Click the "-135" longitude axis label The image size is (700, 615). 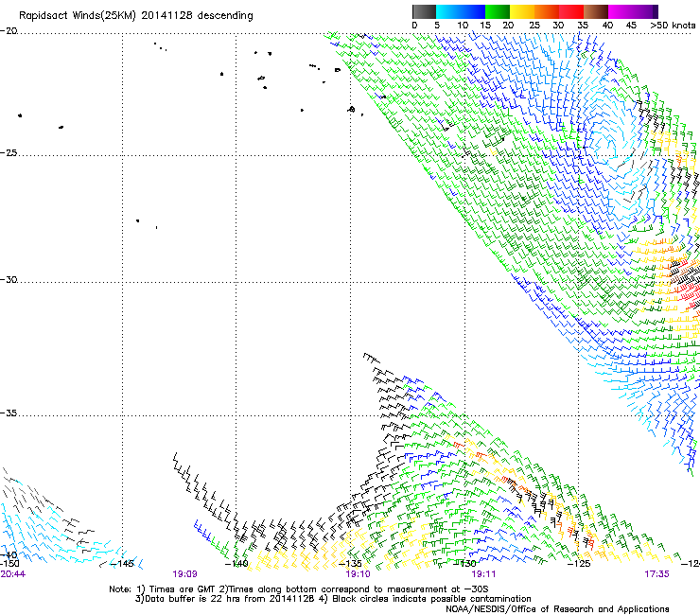[350, 563]
